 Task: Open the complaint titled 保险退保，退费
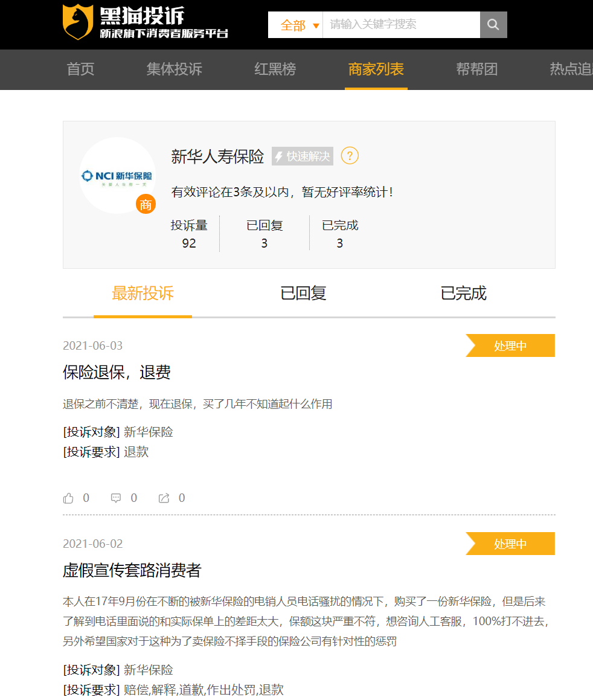pos(117,372)
